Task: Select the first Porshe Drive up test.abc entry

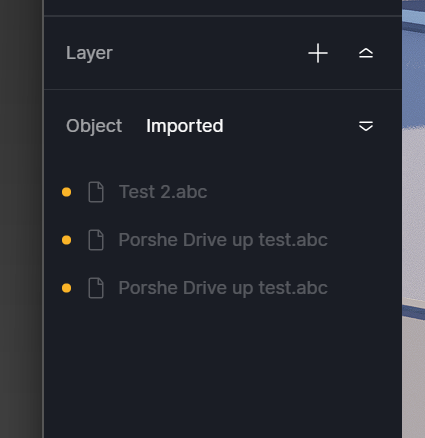Action: click(x=223, y=240)
